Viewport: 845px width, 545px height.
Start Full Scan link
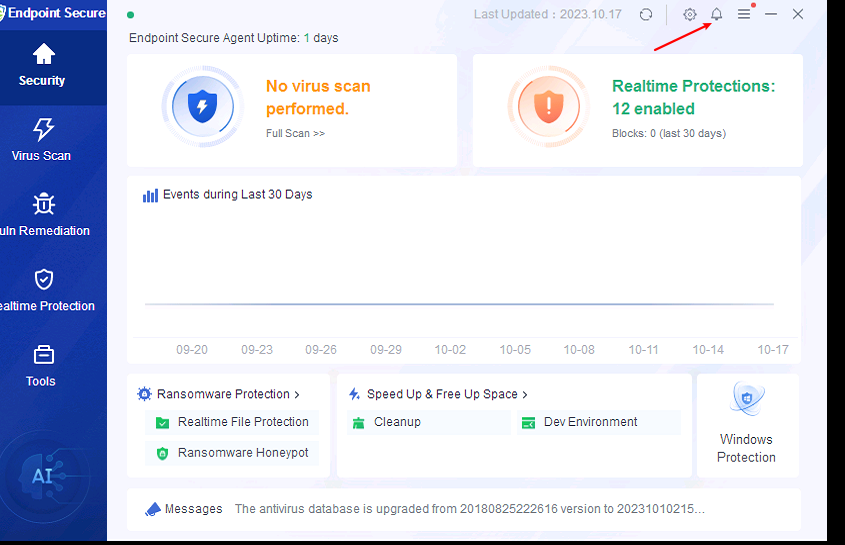(x=295, y=133)
